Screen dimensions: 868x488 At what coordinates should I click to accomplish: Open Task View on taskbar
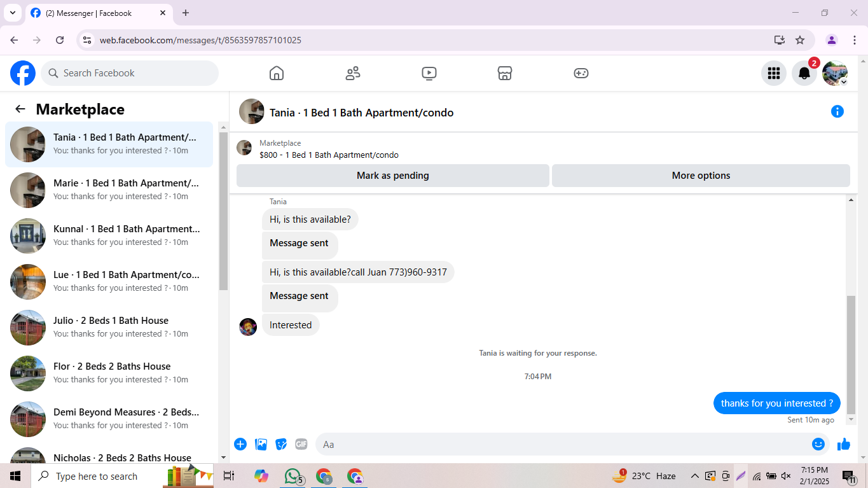point(229,476)
